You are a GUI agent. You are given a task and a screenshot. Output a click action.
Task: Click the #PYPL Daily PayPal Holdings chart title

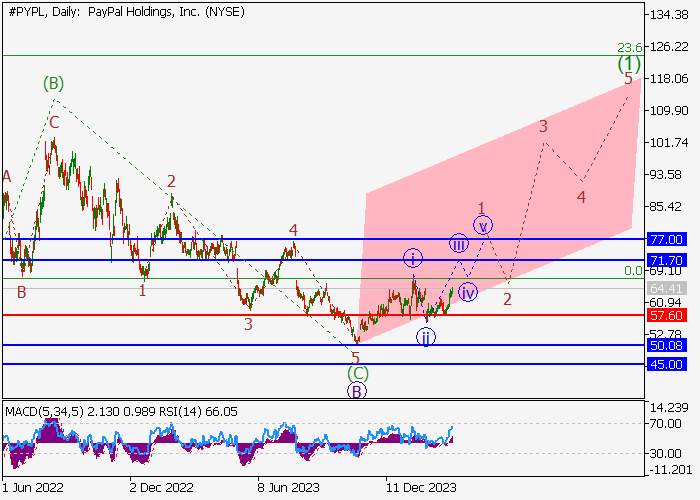[126, 12]
